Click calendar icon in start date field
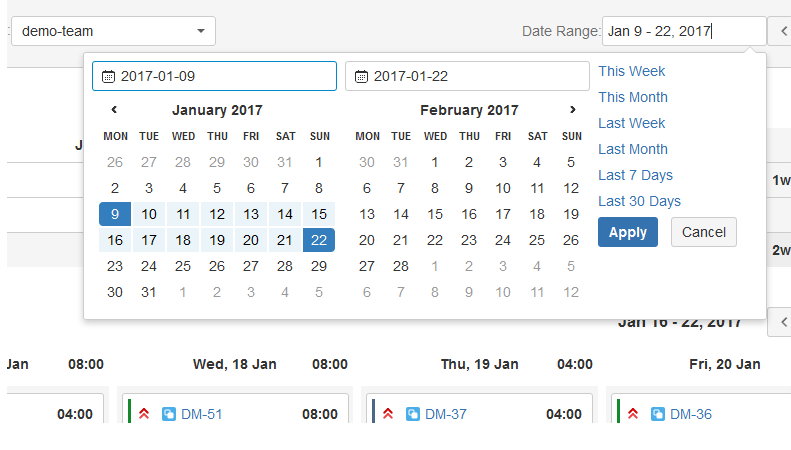Screen dimensions: 791x450 (x=108, y=76)
